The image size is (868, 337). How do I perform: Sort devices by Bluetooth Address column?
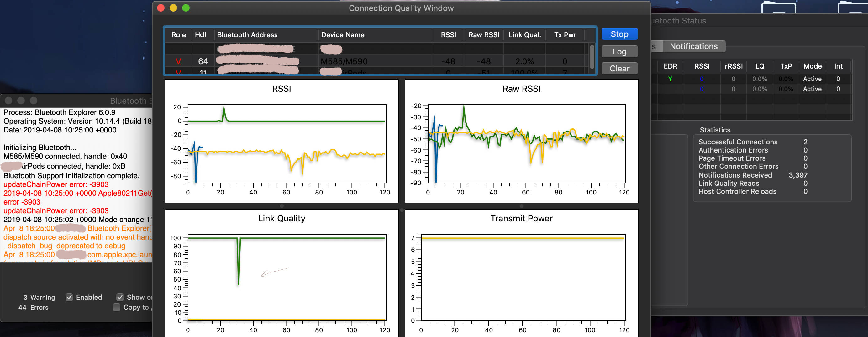click(247, 35)
